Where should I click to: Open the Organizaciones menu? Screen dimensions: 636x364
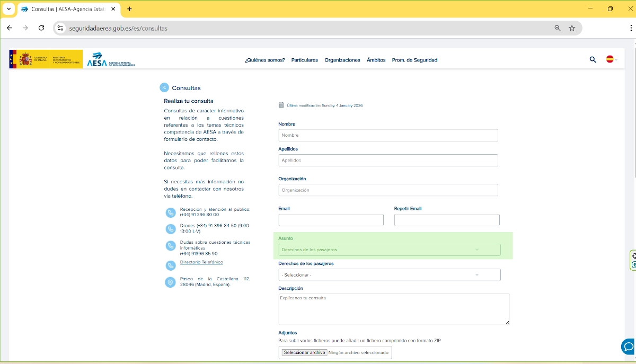(x=342, y=60)
